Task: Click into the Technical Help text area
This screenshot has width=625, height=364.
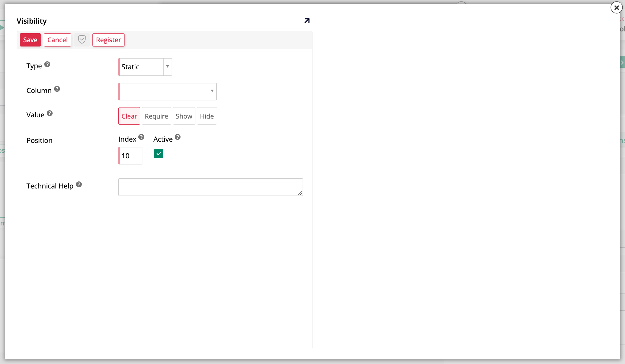Action: coord(210,187)
